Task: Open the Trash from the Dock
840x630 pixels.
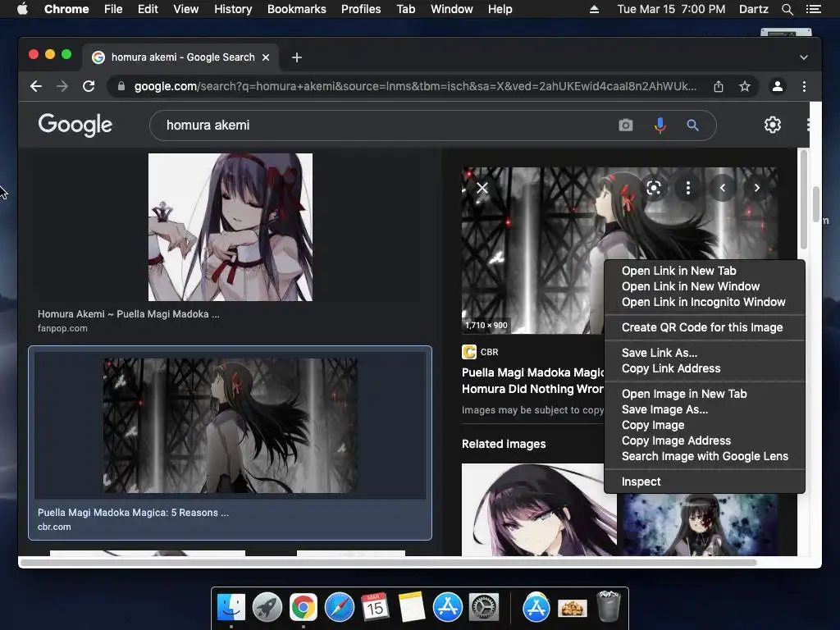Action: coord(609,606)
